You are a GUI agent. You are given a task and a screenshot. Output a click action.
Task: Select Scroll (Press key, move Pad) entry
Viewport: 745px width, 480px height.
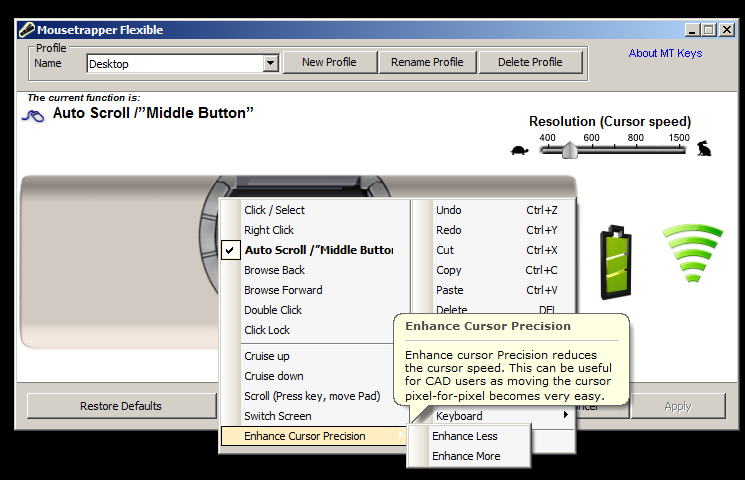coord(308,396)
